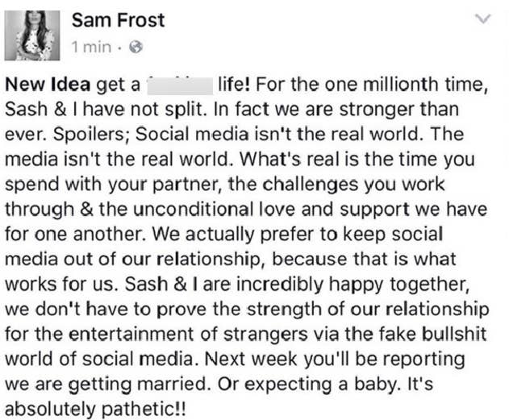Open the Sam Frost profile name link

pyautogui.click(x=118, y=20)
